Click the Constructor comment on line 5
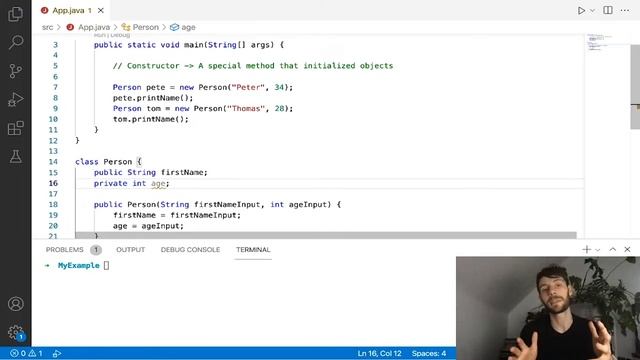The width and height of the screenshot is (640, 360). pyautogui.click(x=253, y=66)
